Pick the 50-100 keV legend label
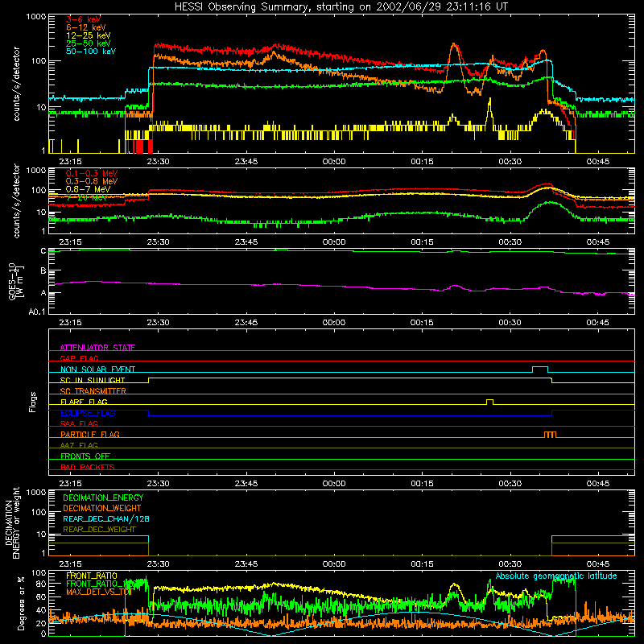This screenshot has height=644, width=644. click(x=91, y=51)
